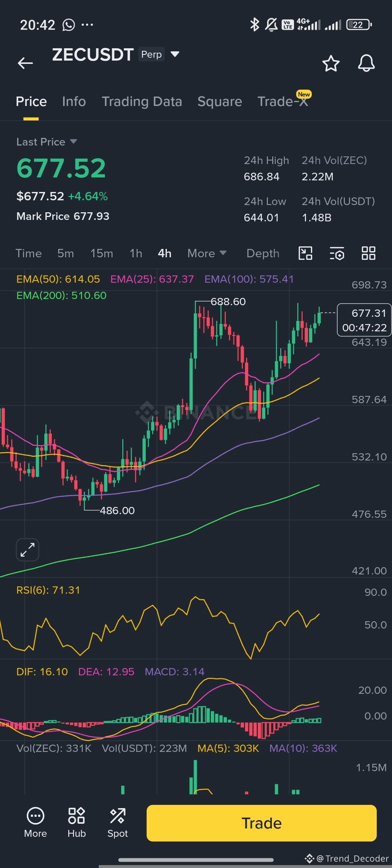Screen dimensions: 392x868
Task: Click the MA(5): 303K volume label
Action: pyautogui.click(x=228, y=748)
